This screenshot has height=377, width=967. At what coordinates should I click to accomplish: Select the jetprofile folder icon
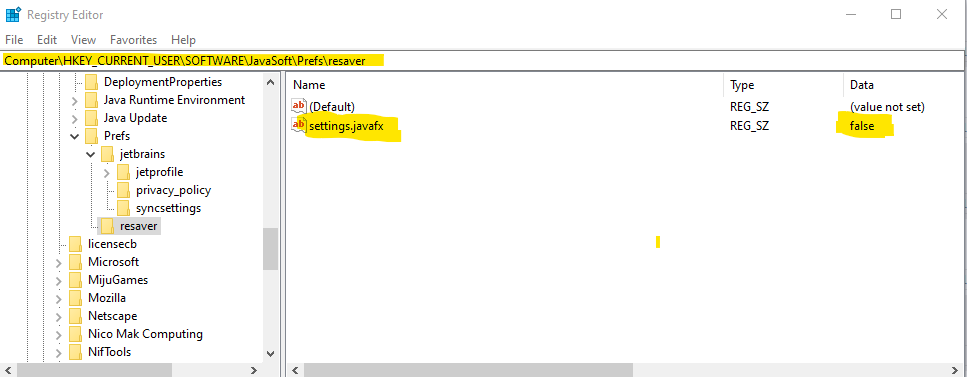tap(123, 172)
